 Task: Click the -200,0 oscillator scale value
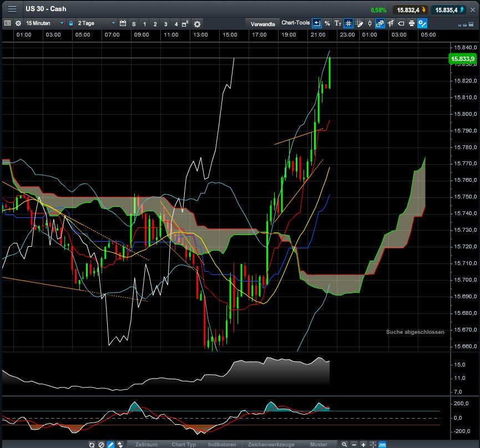pyautogui.click(x=461, y=431)
